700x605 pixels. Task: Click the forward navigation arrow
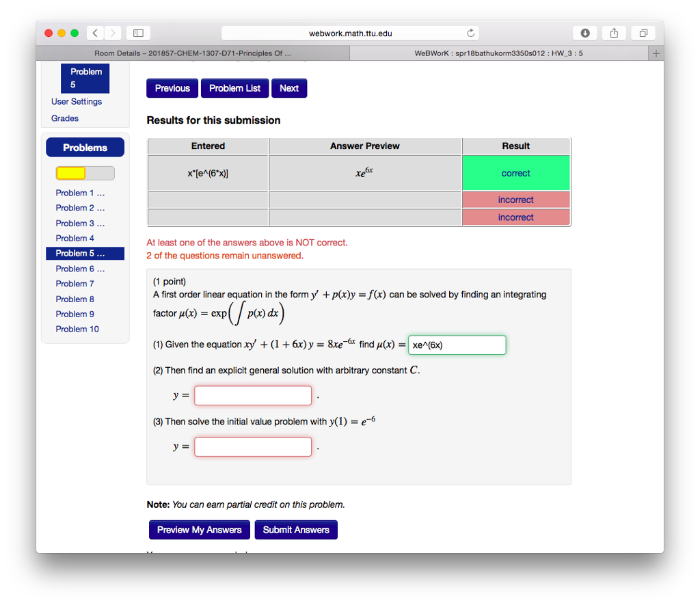point(112,32)
